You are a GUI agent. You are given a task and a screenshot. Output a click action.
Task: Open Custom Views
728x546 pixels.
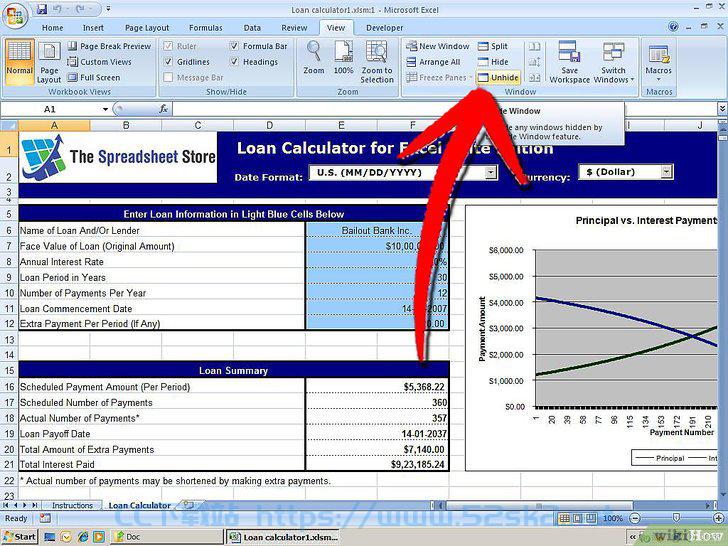pos(99,62)
